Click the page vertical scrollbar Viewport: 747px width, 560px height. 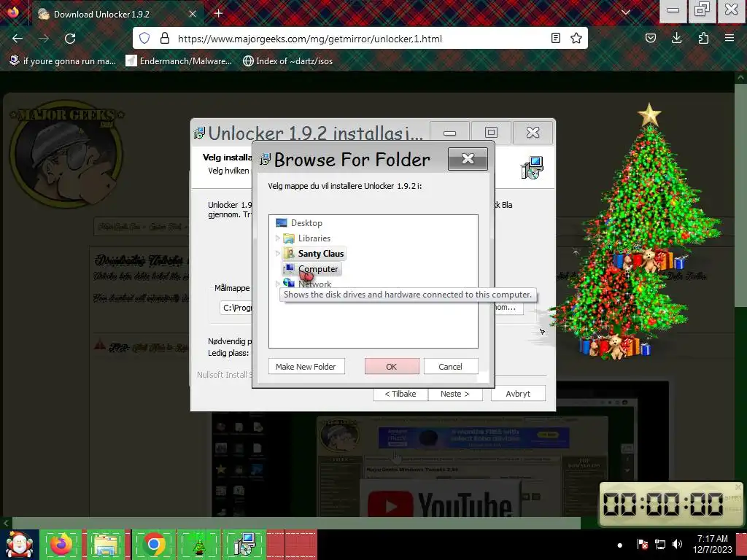coord(740,196)
